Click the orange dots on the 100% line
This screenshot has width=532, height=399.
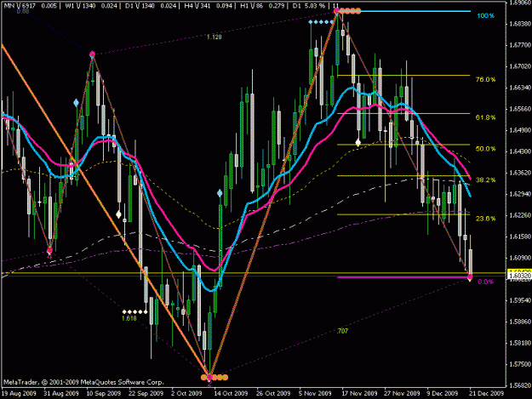click(349, 11)
